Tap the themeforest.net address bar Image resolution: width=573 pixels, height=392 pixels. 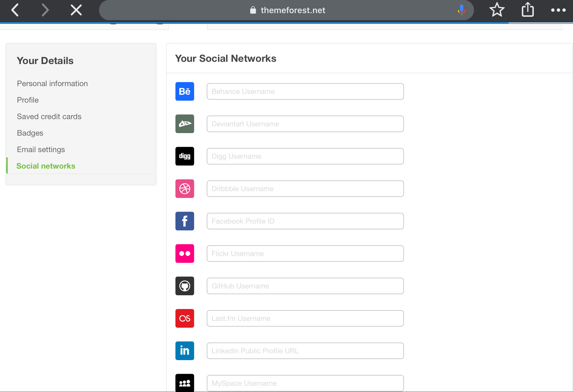tap(286, 10)
